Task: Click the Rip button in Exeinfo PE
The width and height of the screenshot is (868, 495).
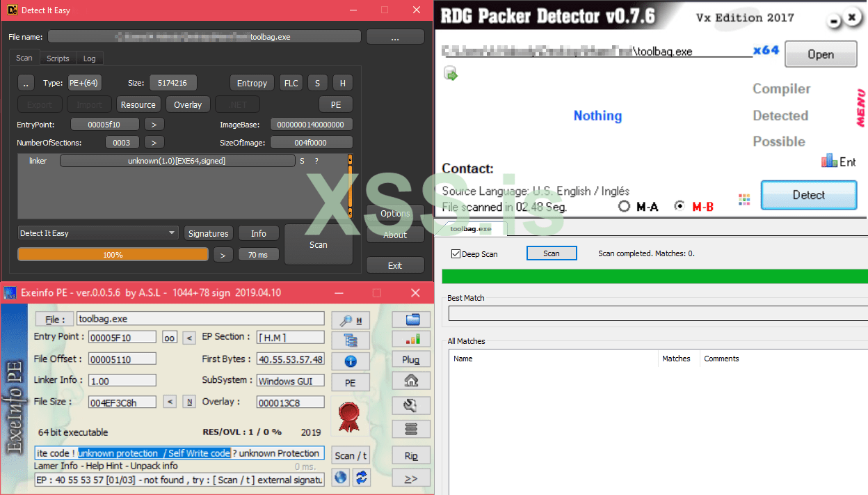Action: [x=411, y=456]
